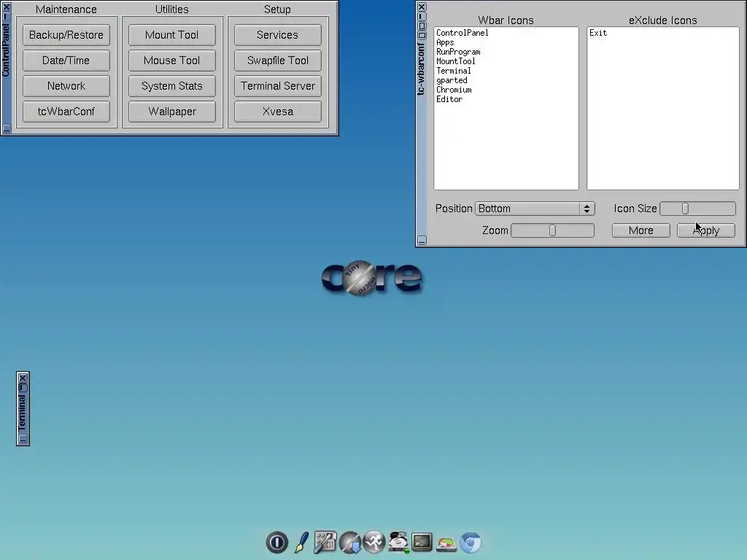
Task: Open the MountTool hard drive icon
Action: click(x=398, y=542)
